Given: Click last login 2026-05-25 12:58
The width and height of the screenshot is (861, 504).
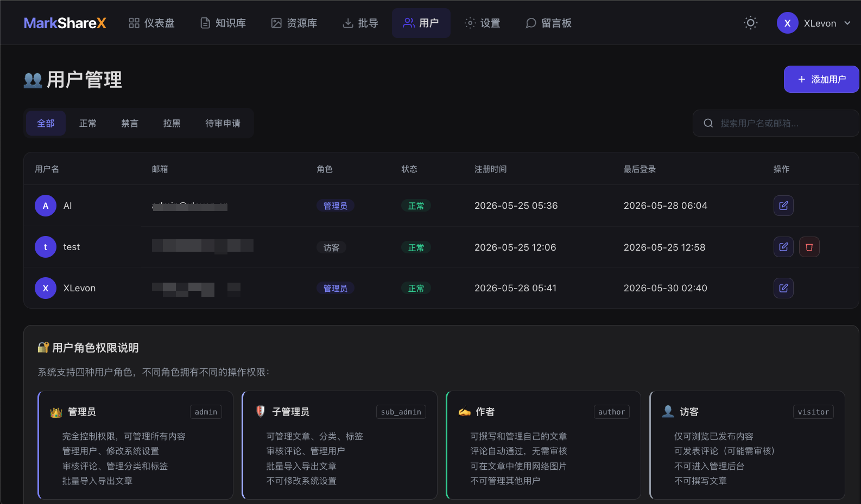Looking at the screenshot, I should 664,247.
